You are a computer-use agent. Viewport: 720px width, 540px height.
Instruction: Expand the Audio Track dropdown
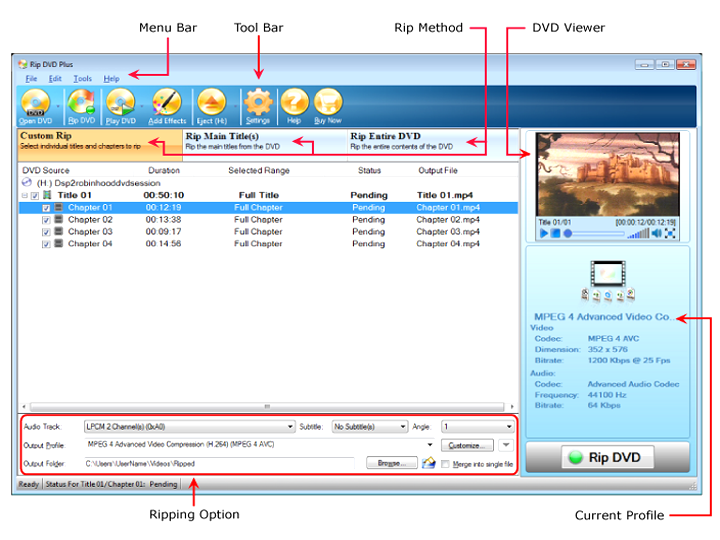pyautogui.click(x=290, y=426)
